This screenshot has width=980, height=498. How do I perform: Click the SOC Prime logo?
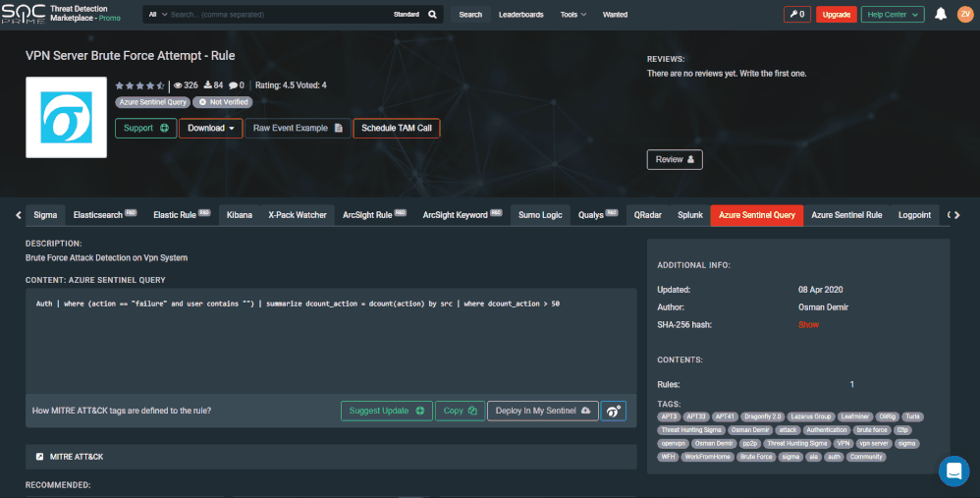[x=24, y=14]
